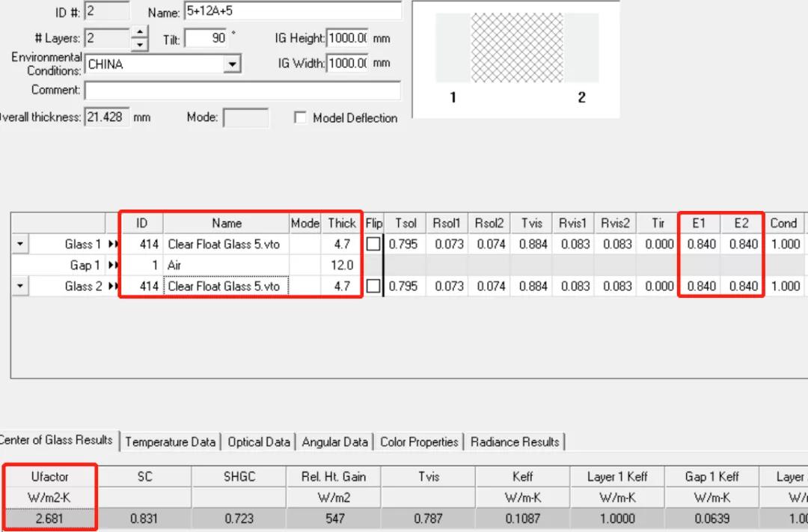Click the IG Width field
Viewport: 808px width, 532px height.
pos(347,64)
